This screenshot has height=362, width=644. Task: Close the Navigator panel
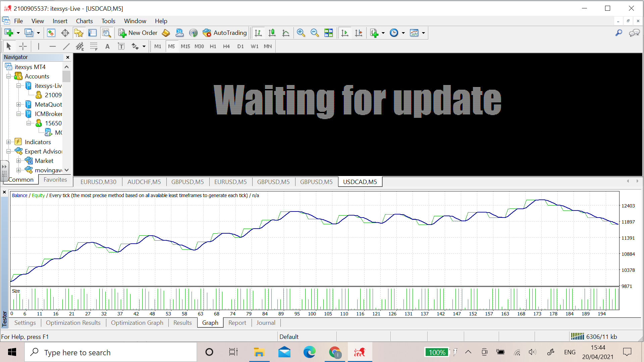click(x=68, y=57)
